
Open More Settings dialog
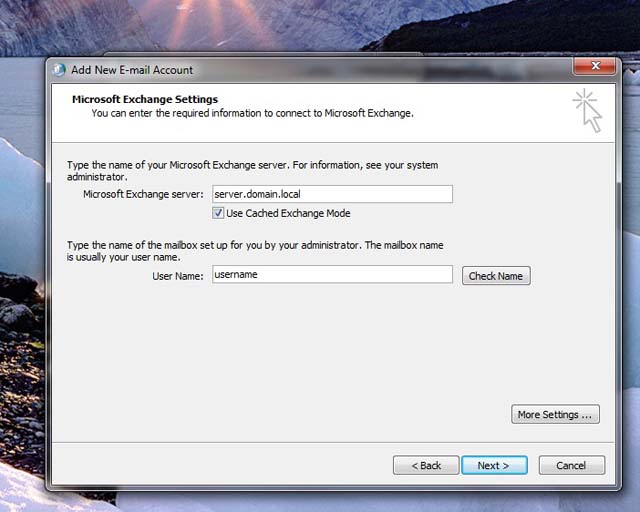(555, 414)
